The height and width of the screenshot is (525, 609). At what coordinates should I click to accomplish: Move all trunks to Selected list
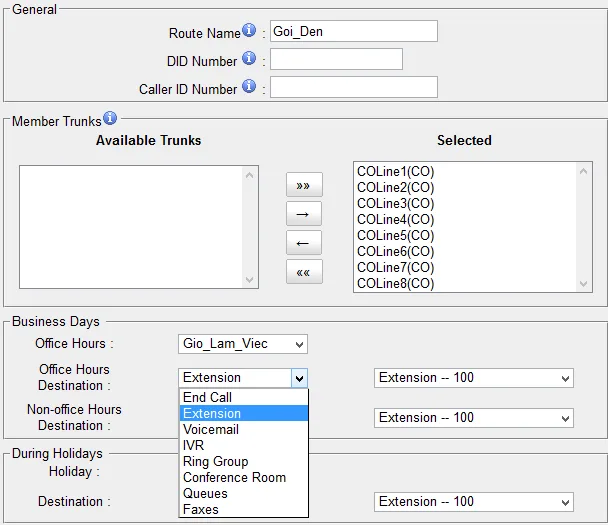click(304, 185)
